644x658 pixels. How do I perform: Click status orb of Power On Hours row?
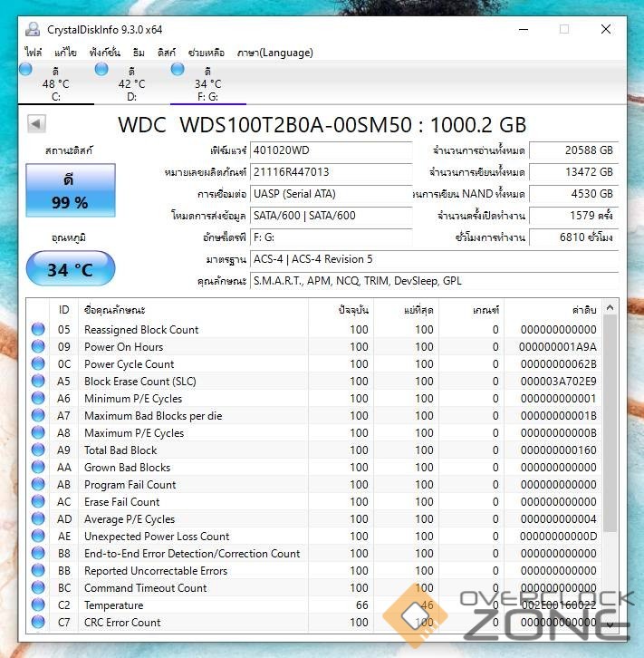[x=38, y=346]
